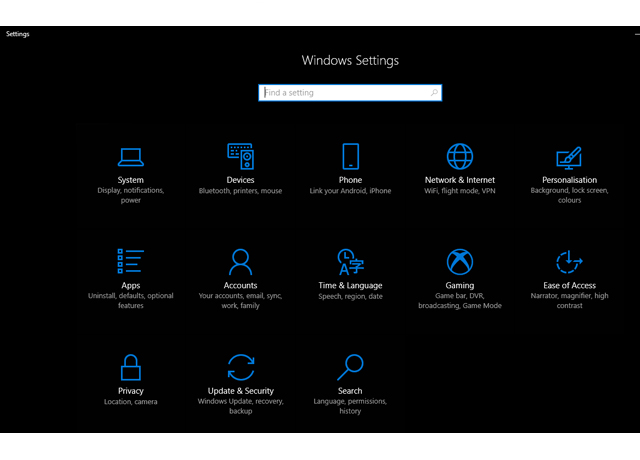Select the Gaming Xbox icon
Image resolution: width=640 pixels, height=460 pixels.
click(460, 262)
